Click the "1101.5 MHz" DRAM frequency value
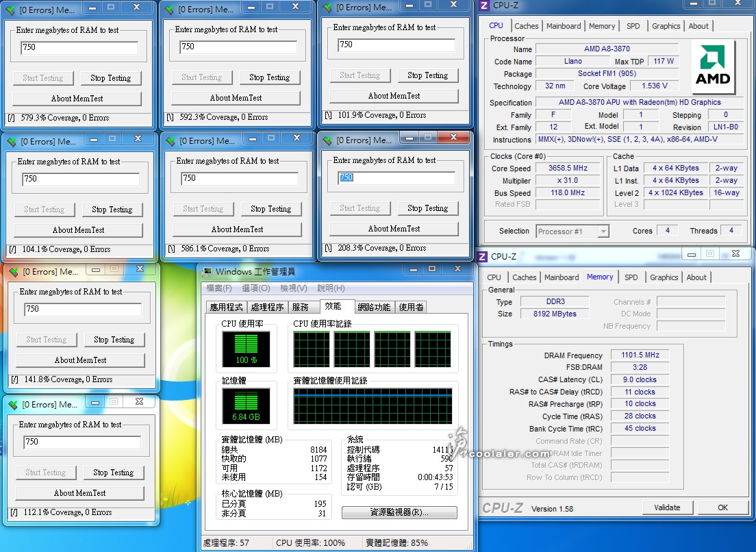This screenshot has height=552, width=756. 640,355
